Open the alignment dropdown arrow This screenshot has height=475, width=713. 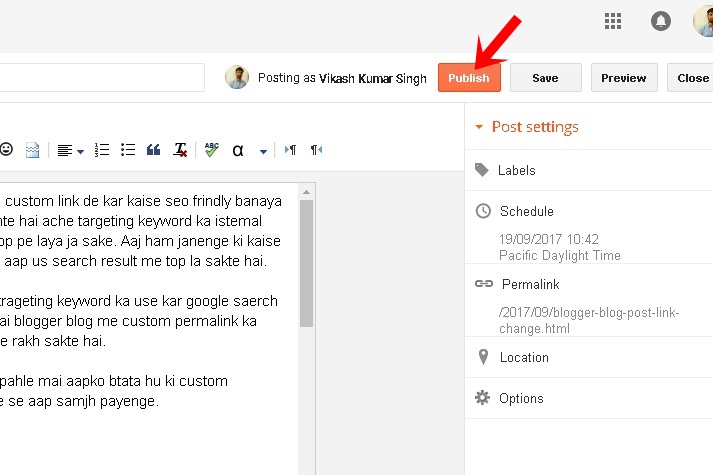click(x=80, y=151)
